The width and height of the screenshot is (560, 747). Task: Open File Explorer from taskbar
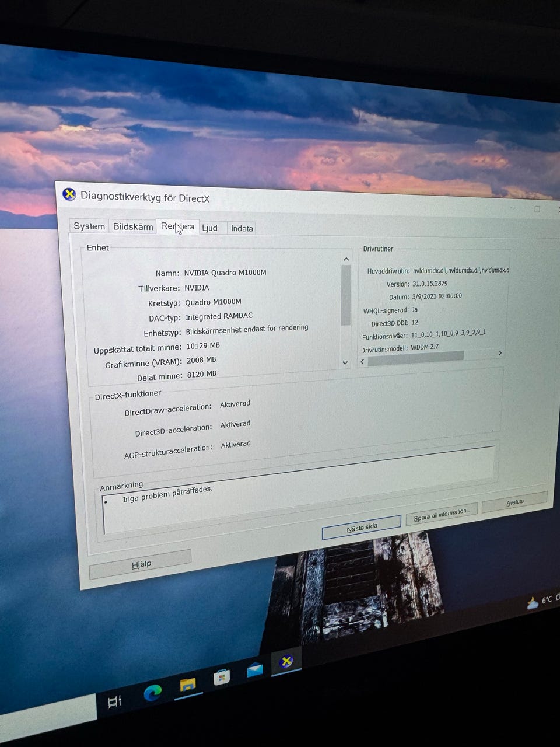point(187,685)
